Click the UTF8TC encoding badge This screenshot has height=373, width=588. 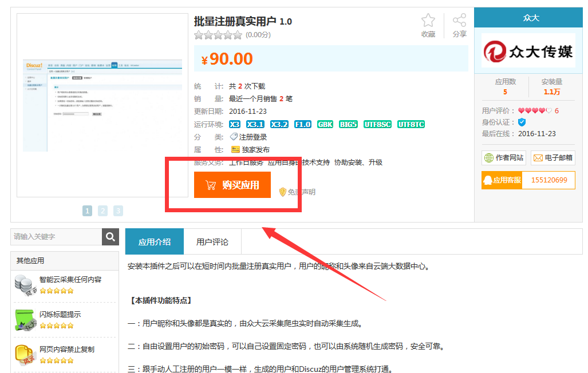point(411,124)
